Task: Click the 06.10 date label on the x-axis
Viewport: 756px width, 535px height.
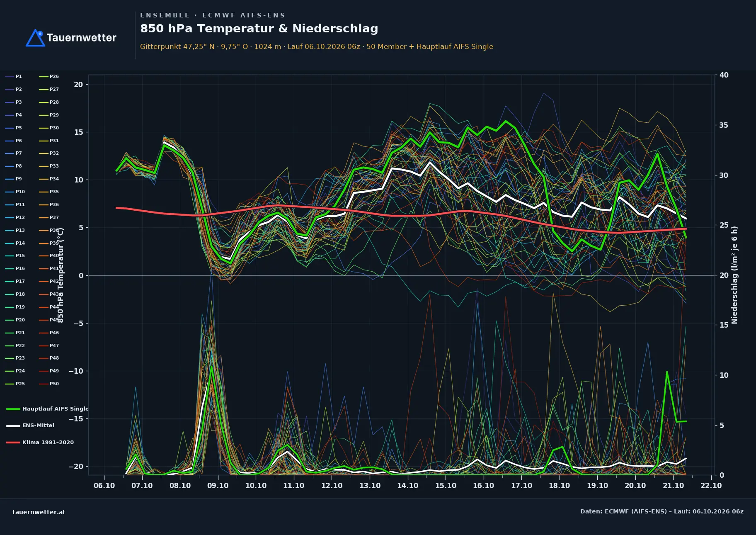Action: click(104, 486)
